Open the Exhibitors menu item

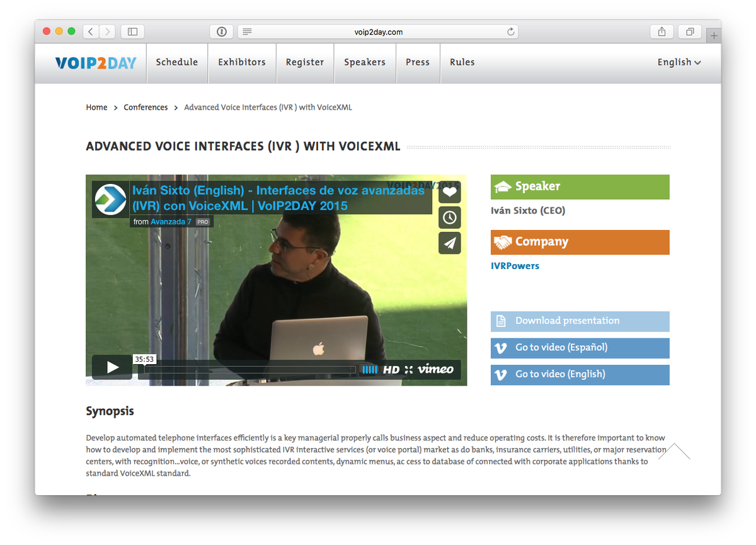pyautogui.click(x=242, y=62)
